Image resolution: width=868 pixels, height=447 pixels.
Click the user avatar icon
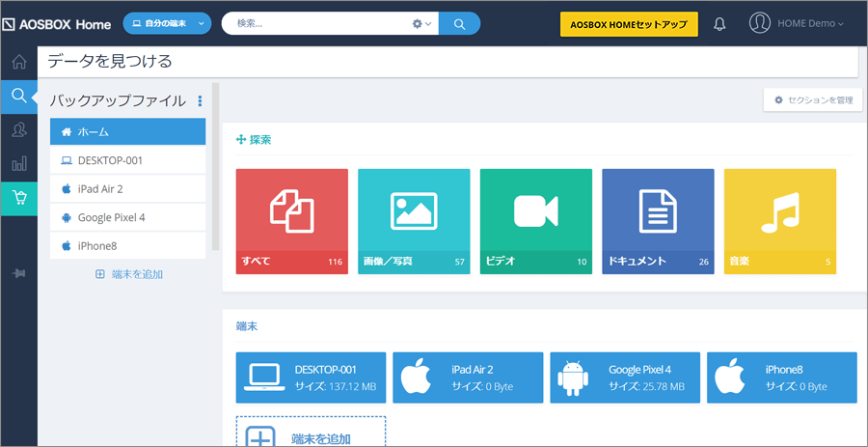760,23
